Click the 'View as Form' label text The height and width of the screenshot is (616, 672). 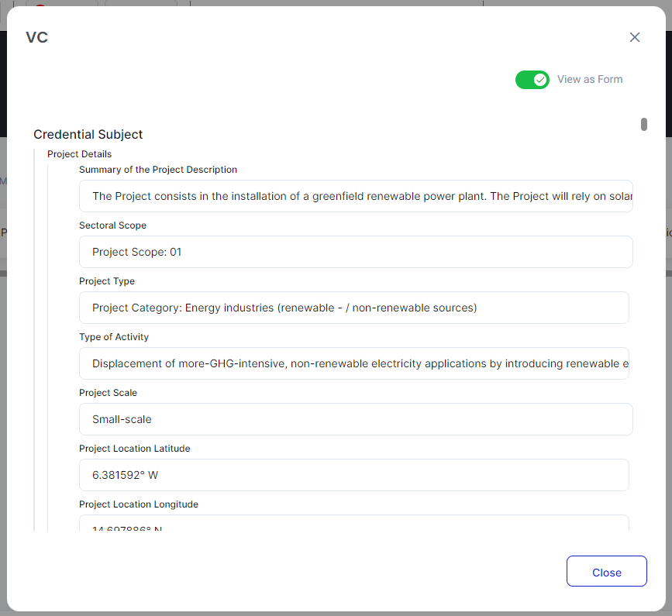(589, 80)
